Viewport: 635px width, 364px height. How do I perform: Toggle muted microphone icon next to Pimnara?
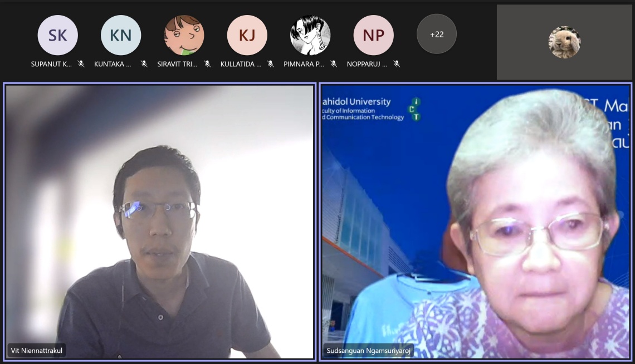coord(334,64)
